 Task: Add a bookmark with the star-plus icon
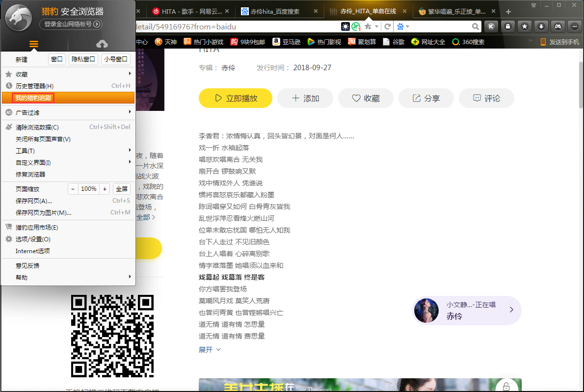(368, 26)
